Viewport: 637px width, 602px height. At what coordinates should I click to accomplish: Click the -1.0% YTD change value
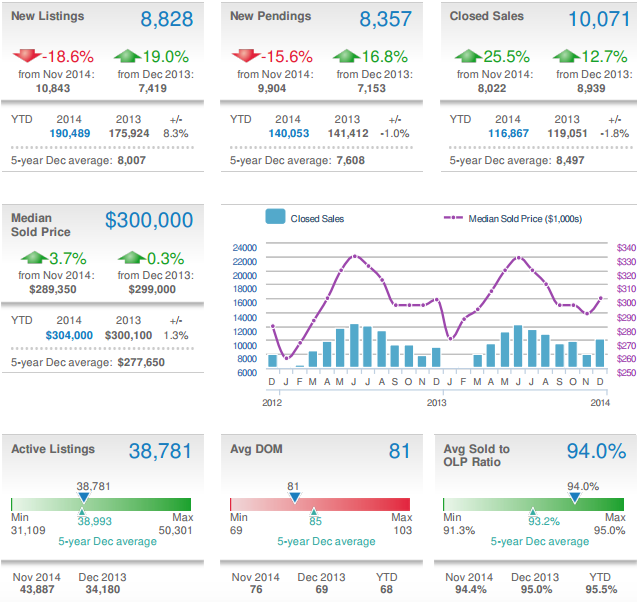coord(395,133)
